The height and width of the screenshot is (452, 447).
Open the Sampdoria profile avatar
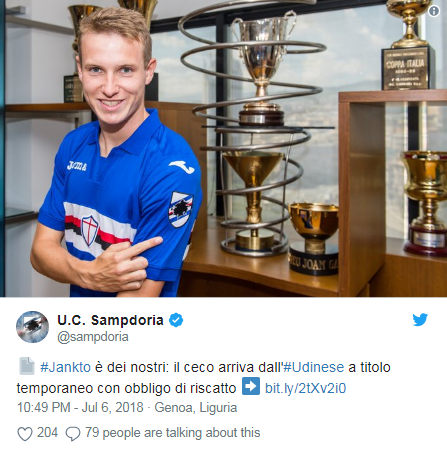point(32,327)
